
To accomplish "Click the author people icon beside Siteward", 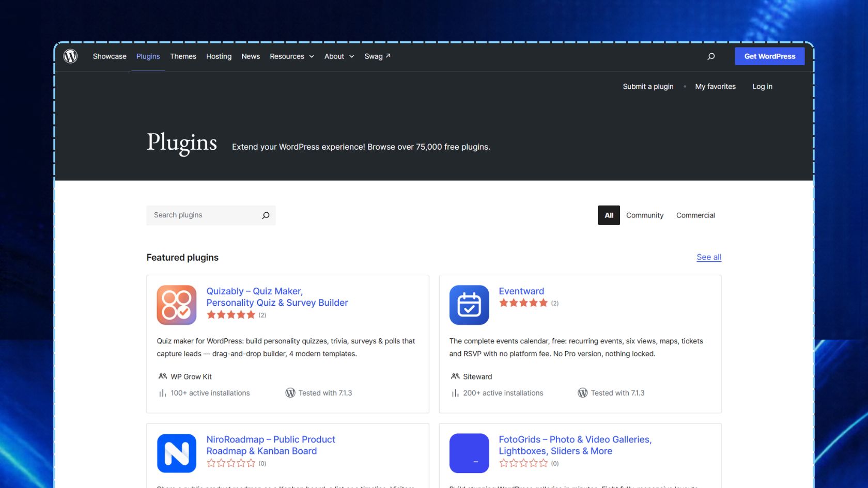I will tap(455, 376).
